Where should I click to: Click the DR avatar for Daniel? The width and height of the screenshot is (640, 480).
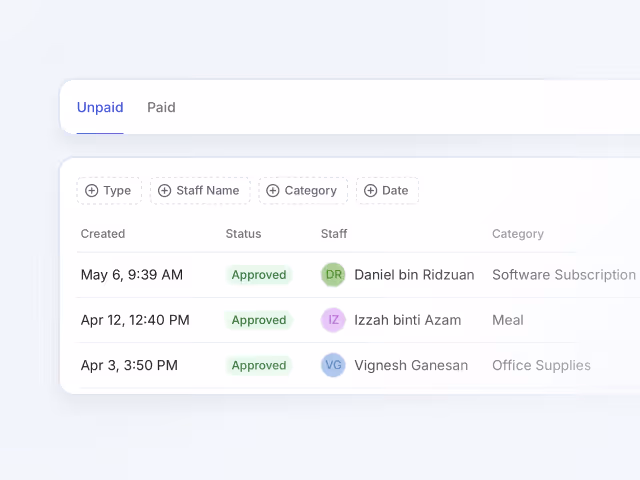(x=333, y=275)
